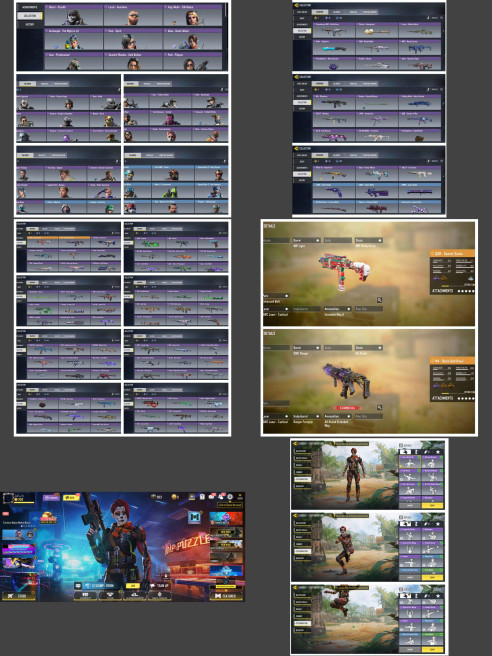Open the chat bubble icon in the lobby
The width and height of the screenshot is (492, 656).
point(78,586)
